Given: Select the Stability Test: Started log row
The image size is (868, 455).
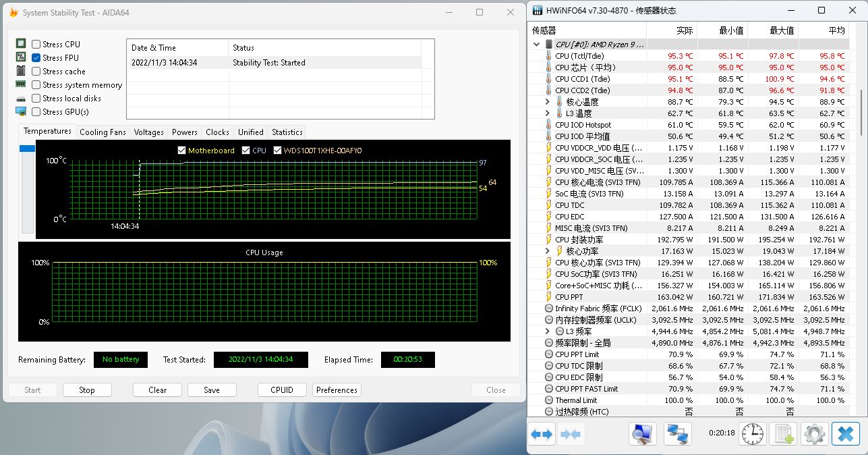Looking at the screenshot, I should (274, 62).
